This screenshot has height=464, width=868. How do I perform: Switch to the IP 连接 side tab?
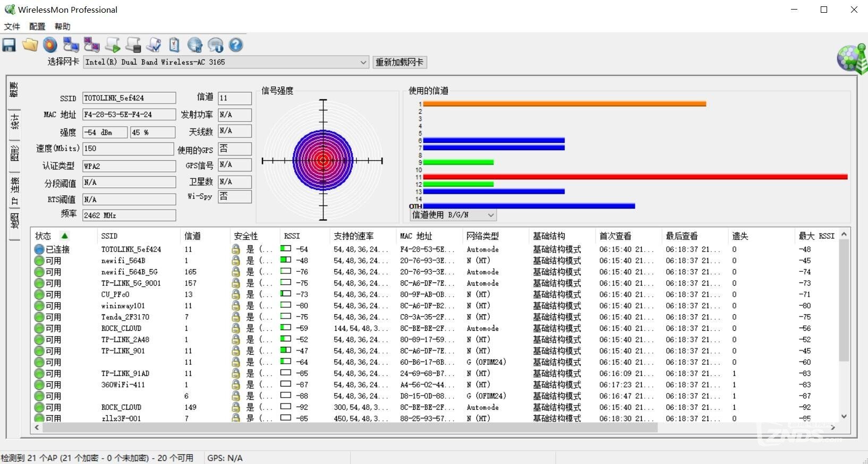tap(14, 191)
